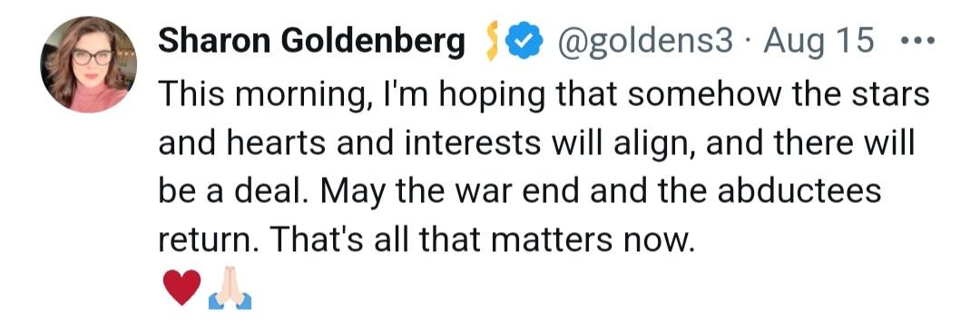Click the red heart emoji
Screen dimensions: 980x330
(x=181, y=286)
